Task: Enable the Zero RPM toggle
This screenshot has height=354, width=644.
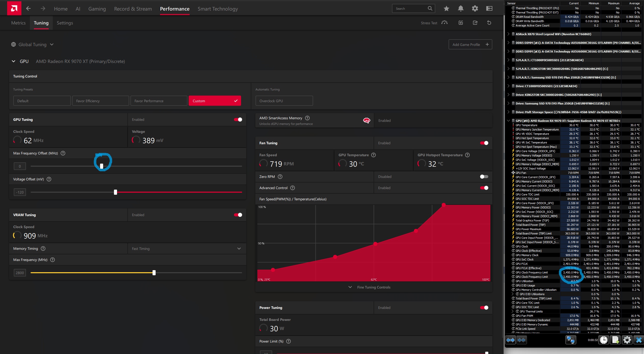Action: [484, 177]
